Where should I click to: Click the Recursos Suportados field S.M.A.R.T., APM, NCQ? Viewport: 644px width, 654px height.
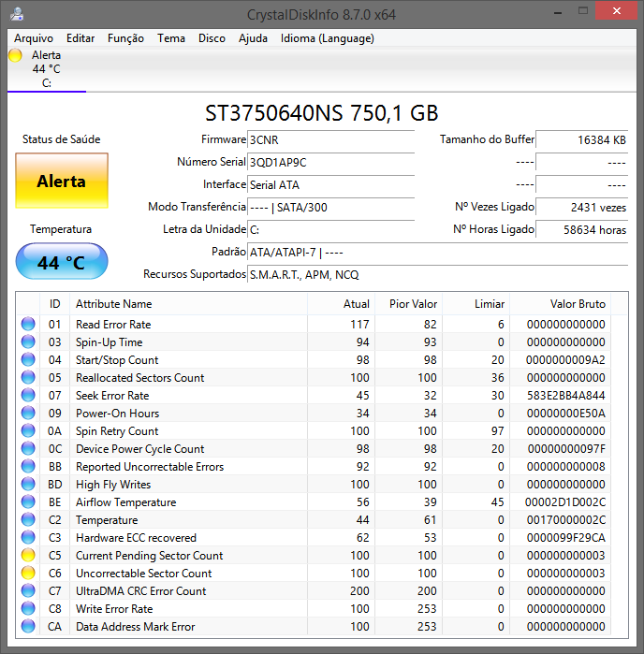438,275
